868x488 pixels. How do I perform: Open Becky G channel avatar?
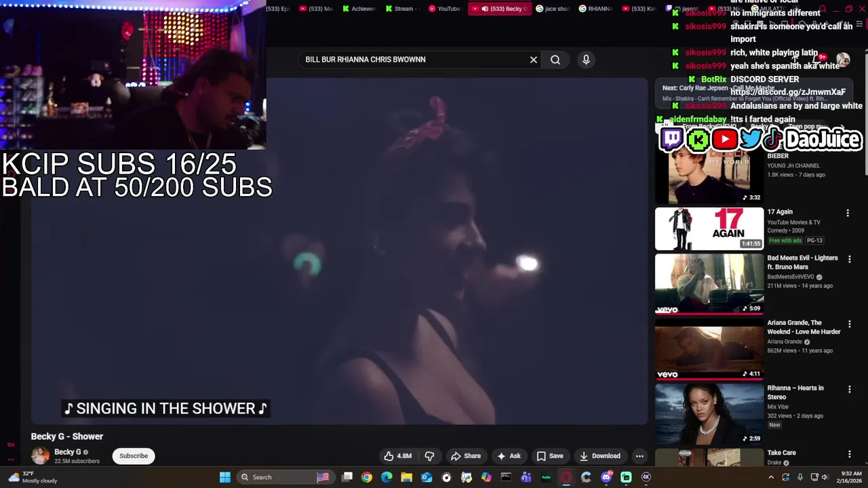(x=40, y=456)
